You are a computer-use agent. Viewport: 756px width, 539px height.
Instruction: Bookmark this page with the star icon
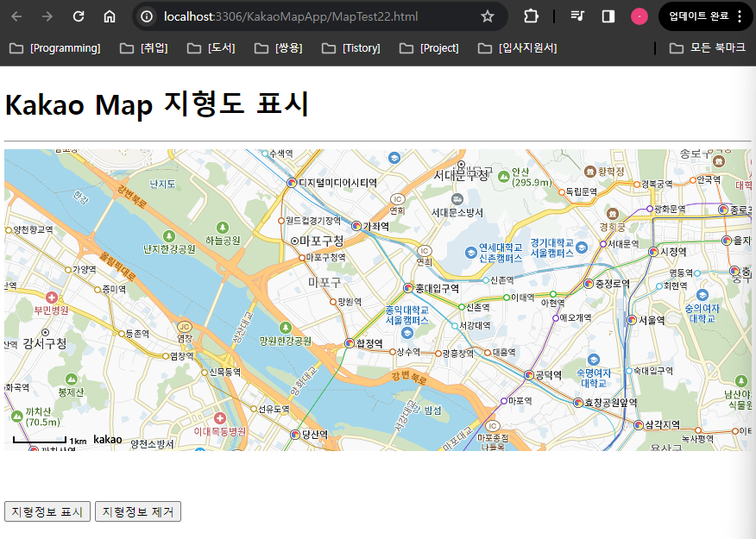click(488, 16)
